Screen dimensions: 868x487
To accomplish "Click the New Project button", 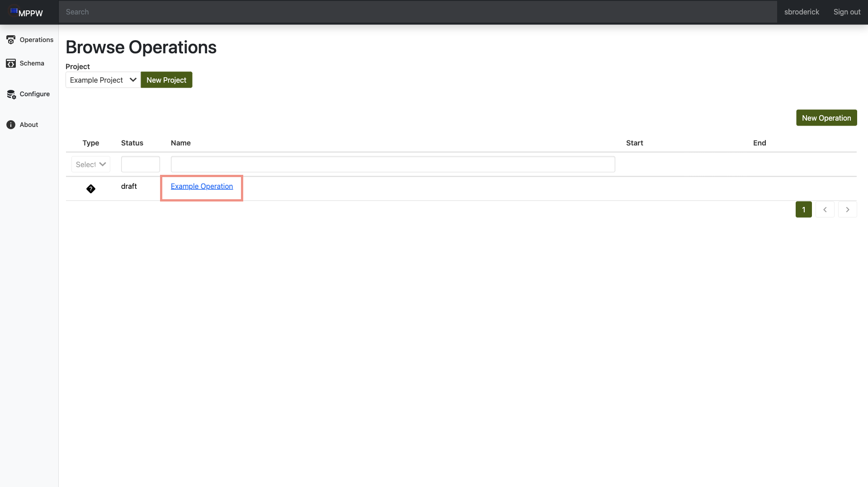I will coord(166,80).
